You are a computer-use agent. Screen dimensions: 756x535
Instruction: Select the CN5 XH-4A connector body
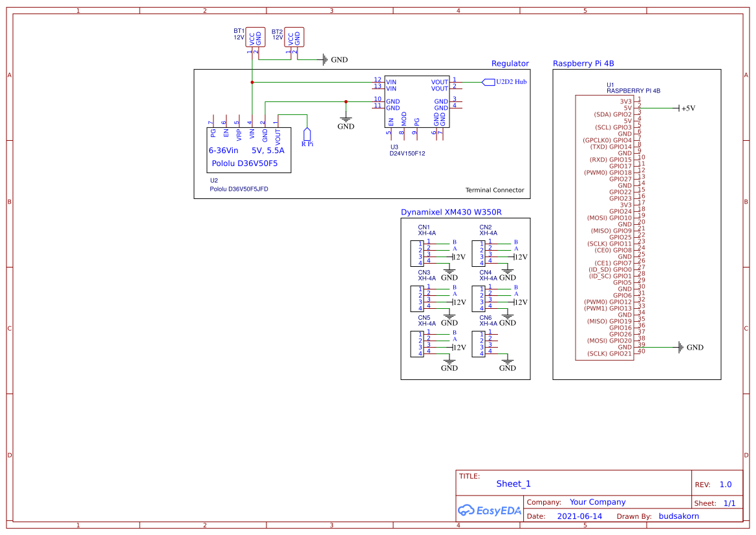[416, 344]
